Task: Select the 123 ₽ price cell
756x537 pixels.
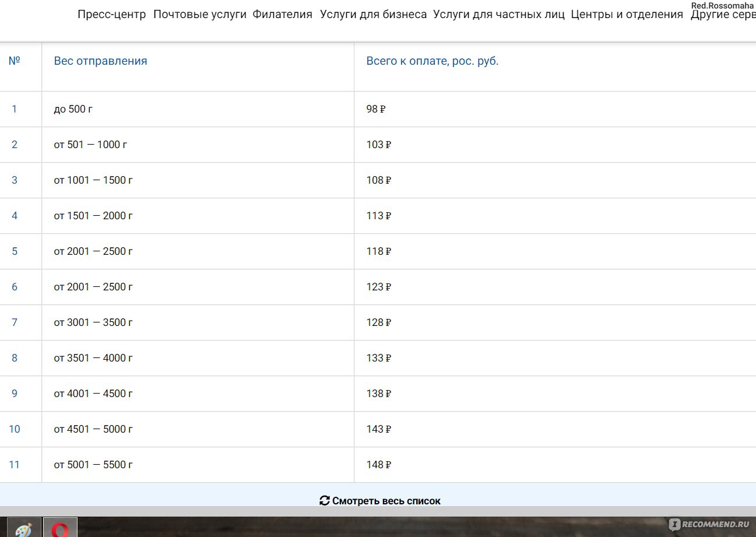Action: tap(555, 287)
